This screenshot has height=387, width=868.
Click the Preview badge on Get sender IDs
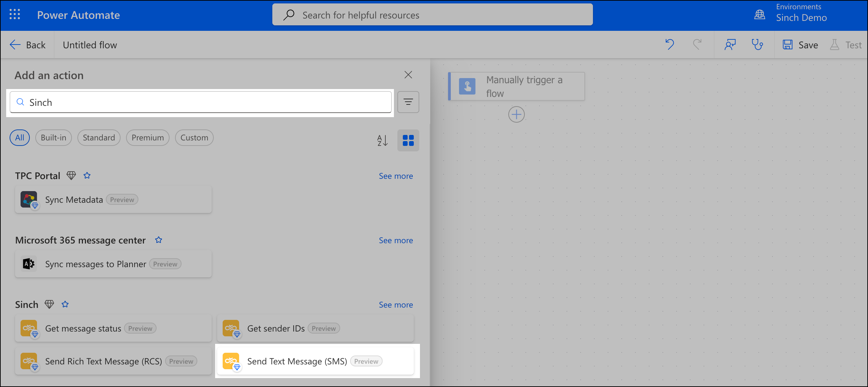pos(324,328)
